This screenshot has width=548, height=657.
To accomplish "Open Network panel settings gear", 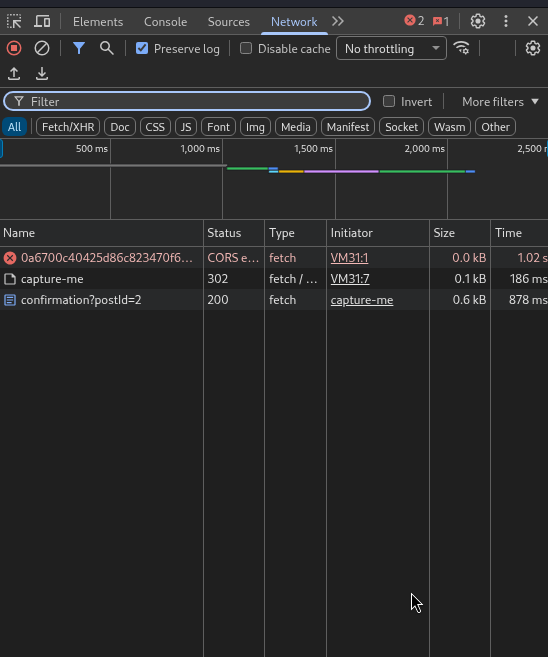I will [x=533, y=48].
